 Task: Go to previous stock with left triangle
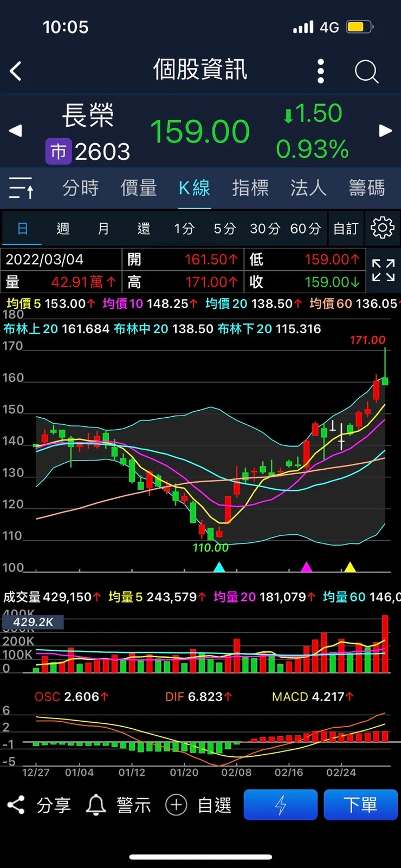(x=15, y=131)
